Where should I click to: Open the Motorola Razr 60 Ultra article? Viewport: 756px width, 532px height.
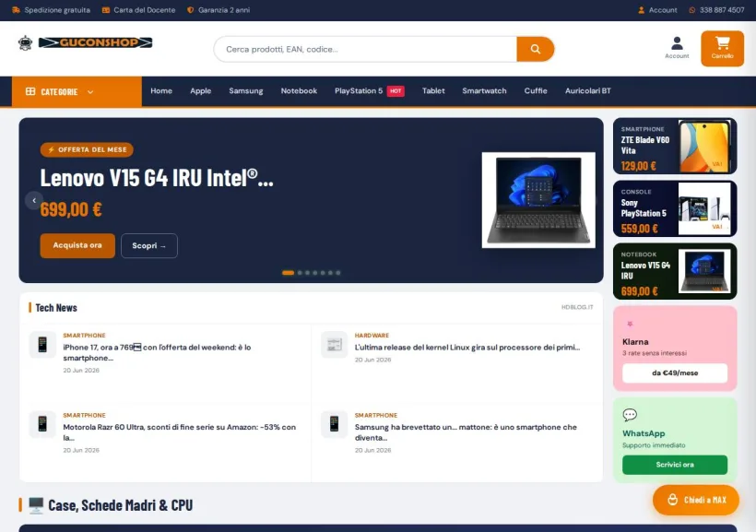[x=180, y=432]
